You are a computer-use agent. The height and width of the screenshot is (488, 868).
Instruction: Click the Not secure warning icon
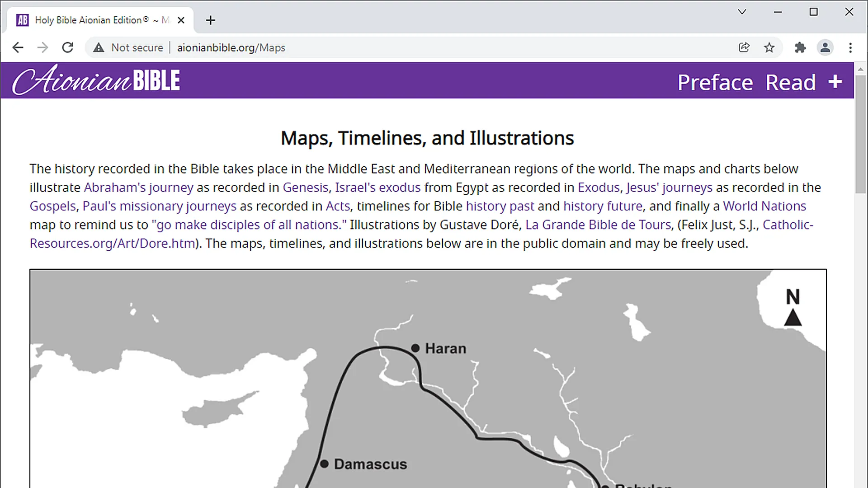(x=99, y=47)
